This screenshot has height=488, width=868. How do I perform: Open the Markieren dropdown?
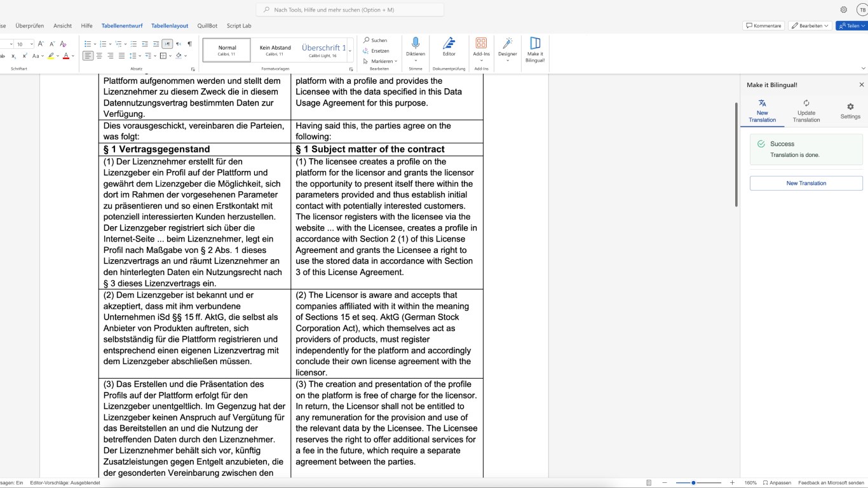click(380, 61)
